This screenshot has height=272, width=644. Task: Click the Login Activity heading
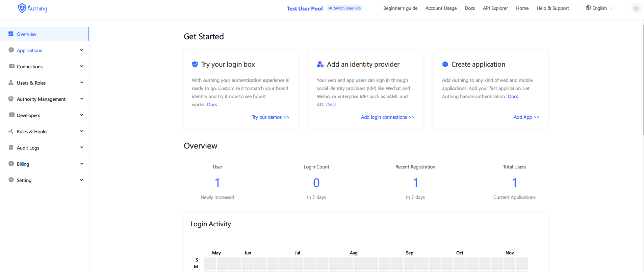(x=211, y=224)
